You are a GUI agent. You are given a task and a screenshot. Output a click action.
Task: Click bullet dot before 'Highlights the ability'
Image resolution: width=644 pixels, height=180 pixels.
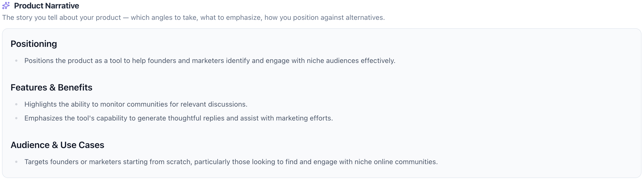pos(16,104)
